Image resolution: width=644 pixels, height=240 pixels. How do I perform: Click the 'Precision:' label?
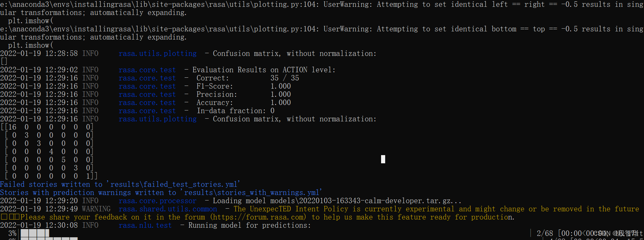217,94
